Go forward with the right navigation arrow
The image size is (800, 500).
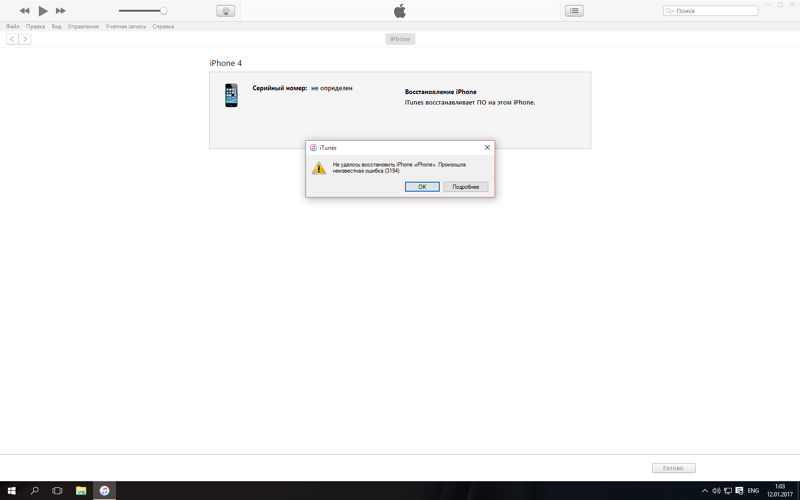pos(24,39)
